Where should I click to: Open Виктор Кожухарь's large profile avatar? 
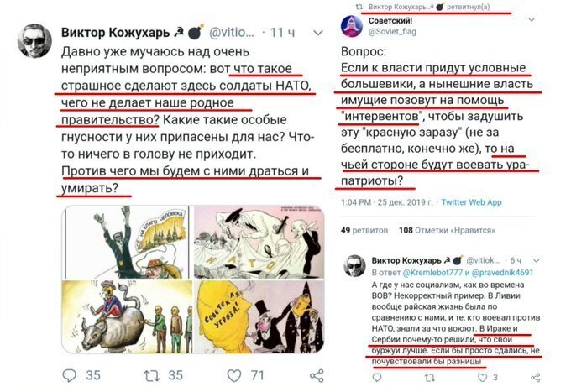tap(35, 41)
